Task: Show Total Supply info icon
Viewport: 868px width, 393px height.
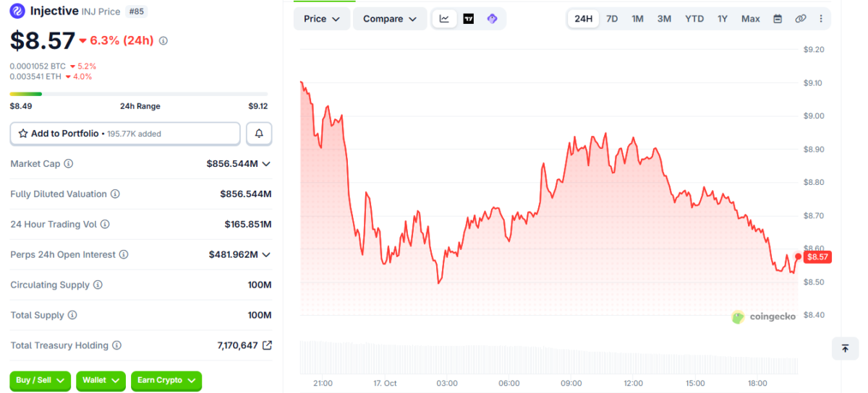Action: point(72,316)
